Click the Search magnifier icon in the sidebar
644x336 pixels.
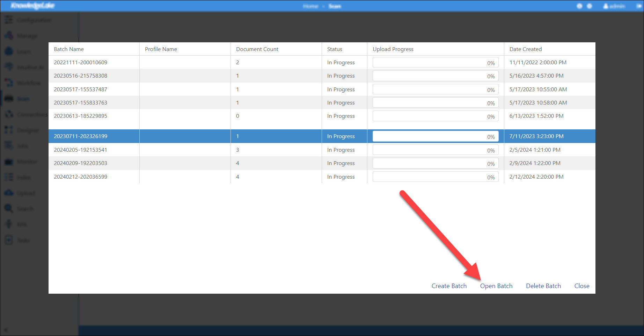click(9, 209)
